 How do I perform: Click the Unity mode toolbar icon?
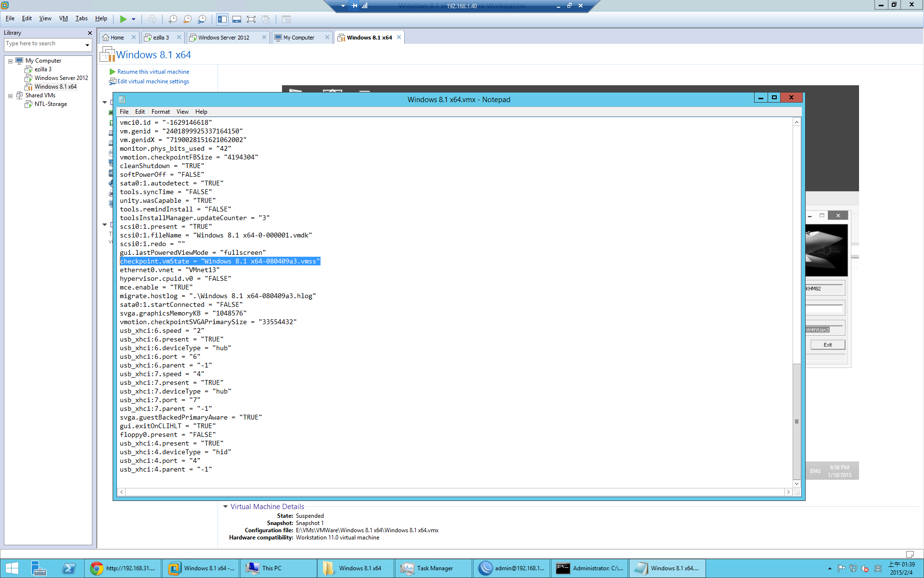point(266,19)
